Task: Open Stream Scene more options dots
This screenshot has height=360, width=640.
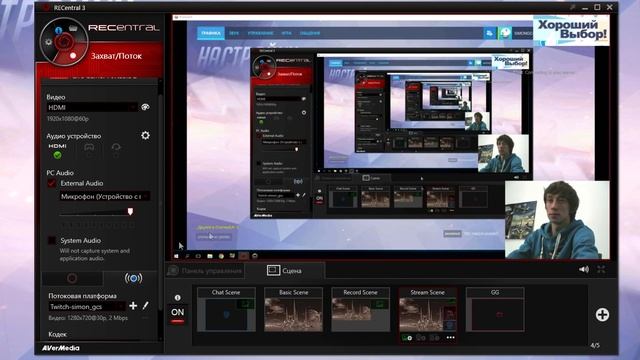Action: 450,338
